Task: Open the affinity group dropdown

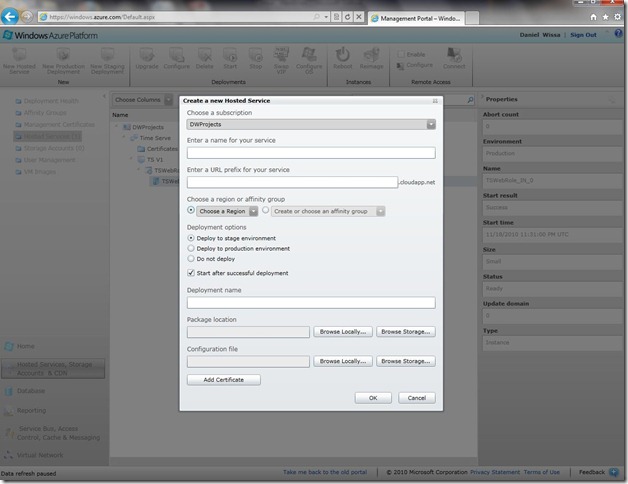Action: 380,212
